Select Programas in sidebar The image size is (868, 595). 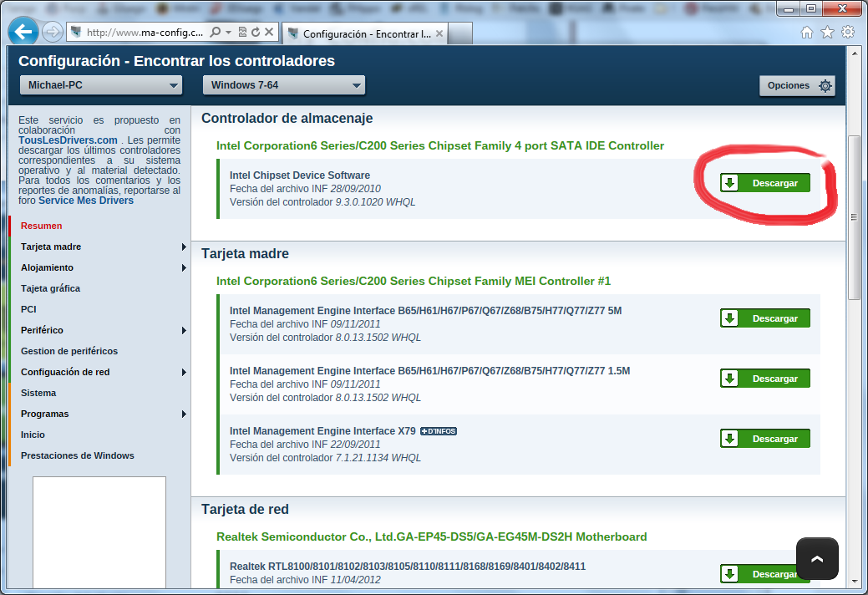(x=45, y=414)
